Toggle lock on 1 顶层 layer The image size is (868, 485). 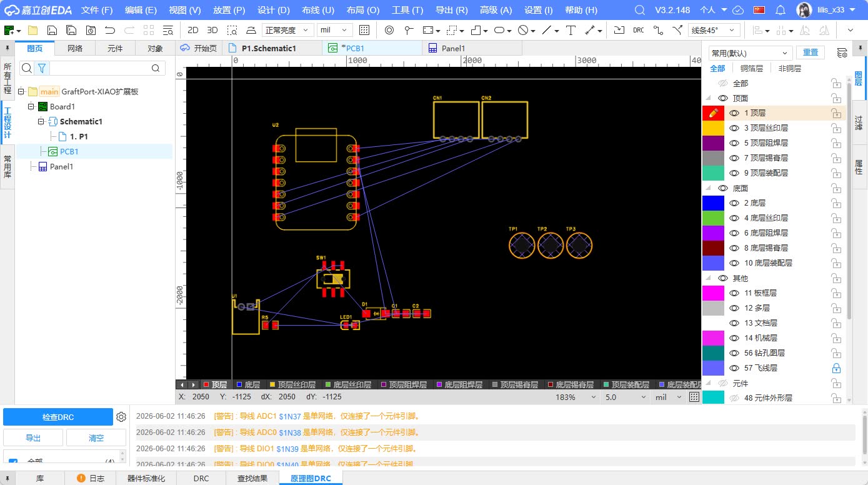(836, 113)
